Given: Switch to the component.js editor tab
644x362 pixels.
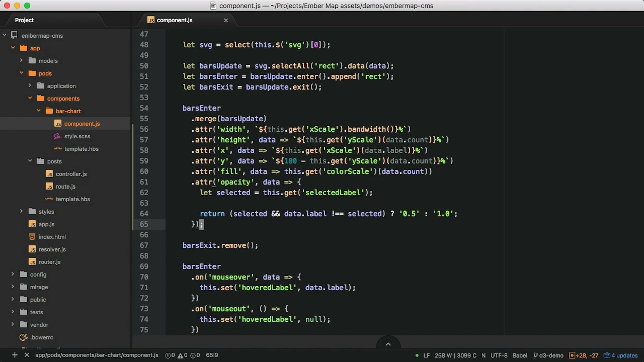Looking at the screenshot, I should pyautogui.click(x=174, y=20).
